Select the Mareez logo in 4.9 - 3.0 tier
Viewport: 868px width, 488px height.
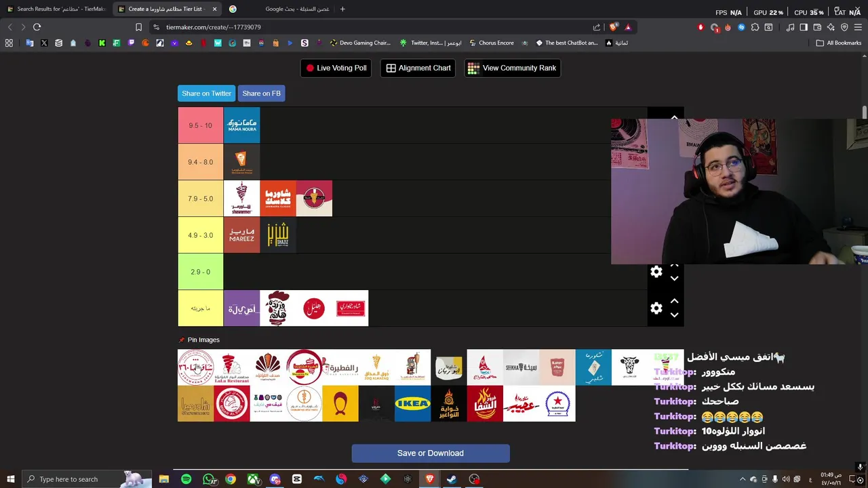241,235
